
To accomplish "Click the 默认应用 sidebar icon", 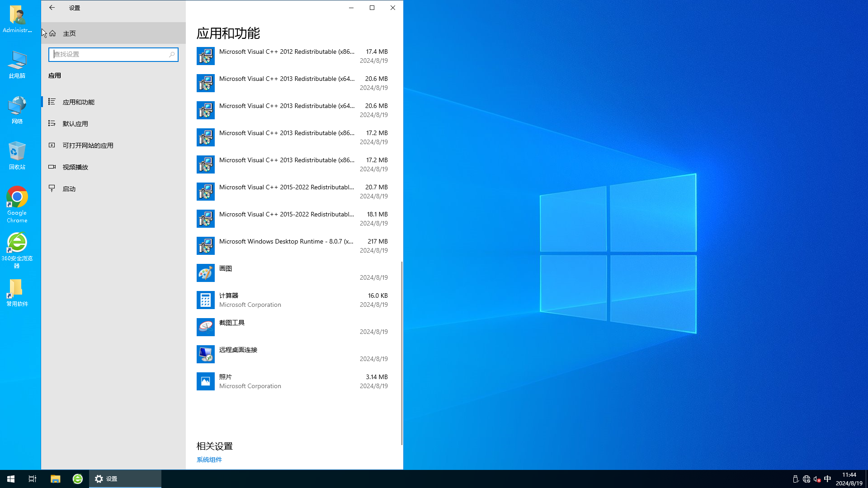I will pos(52,123).
